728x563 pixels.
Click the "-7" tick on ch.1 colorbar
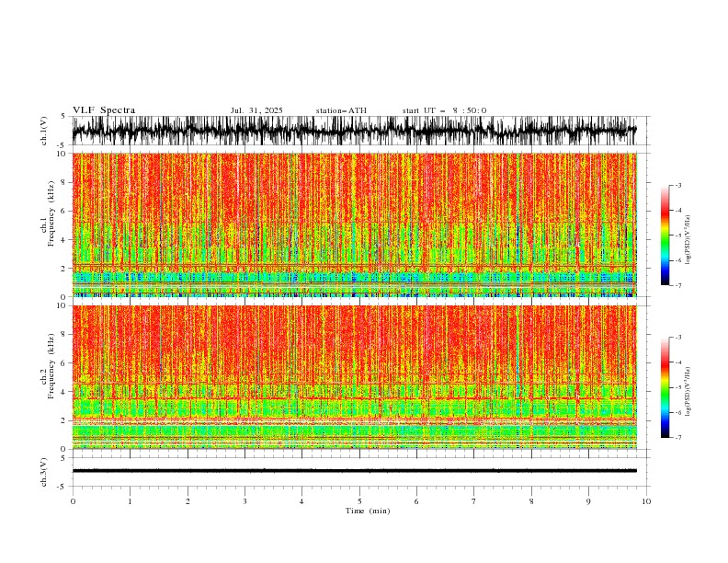click(677, 285)
